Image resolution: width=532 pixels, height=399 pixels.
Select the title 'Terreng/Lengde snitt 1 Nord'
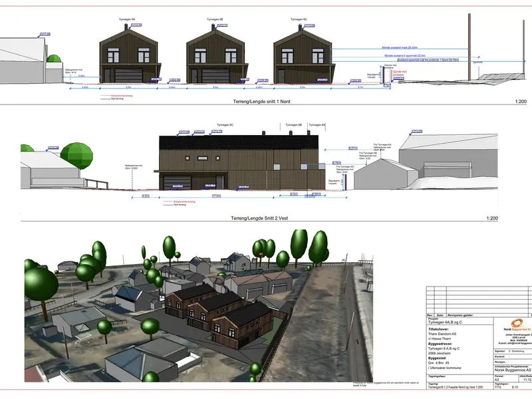261,101
